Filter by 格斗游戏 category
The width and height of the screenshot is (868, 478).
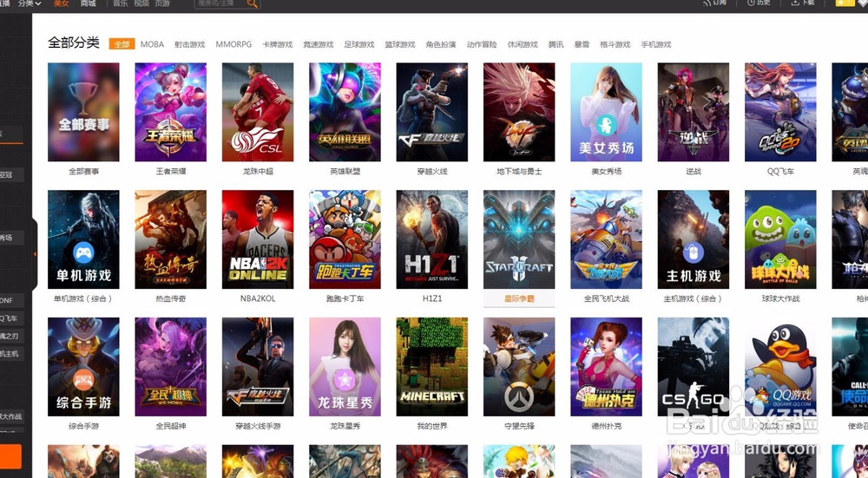click(x=615, y=44)
